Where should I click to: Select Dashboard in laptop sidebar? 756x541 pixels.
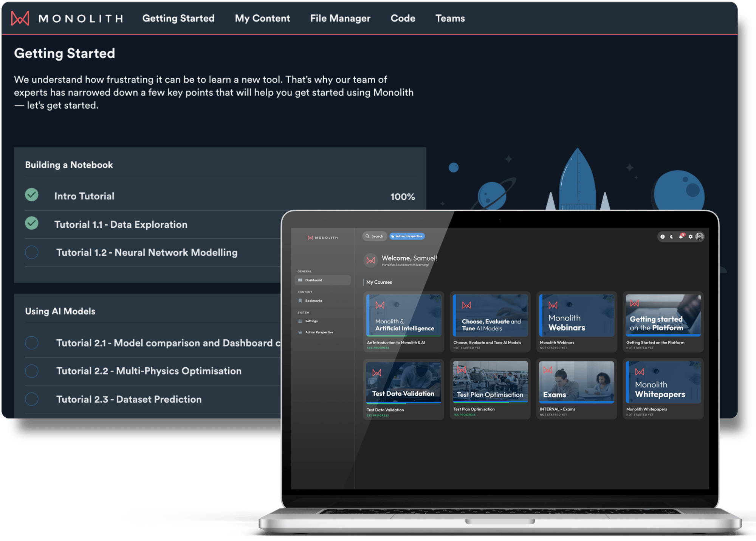[322, 280]
